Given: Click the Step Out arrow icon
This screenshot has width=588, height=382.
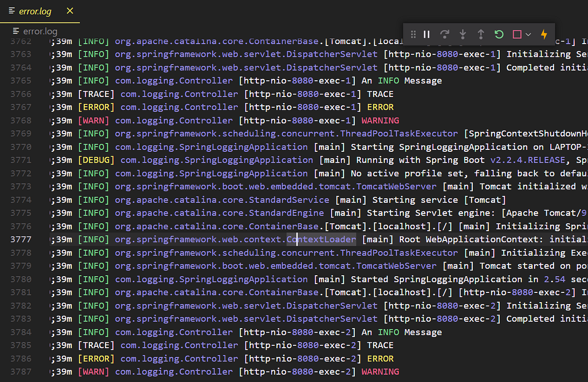Looking at the screenshot, I should pos(481,34).
